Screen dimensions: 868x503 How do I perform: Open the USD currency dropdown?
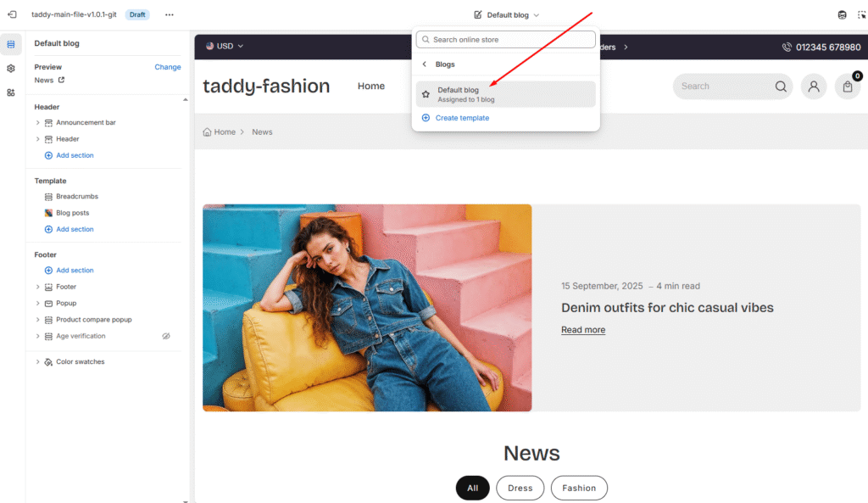[225, 47]
